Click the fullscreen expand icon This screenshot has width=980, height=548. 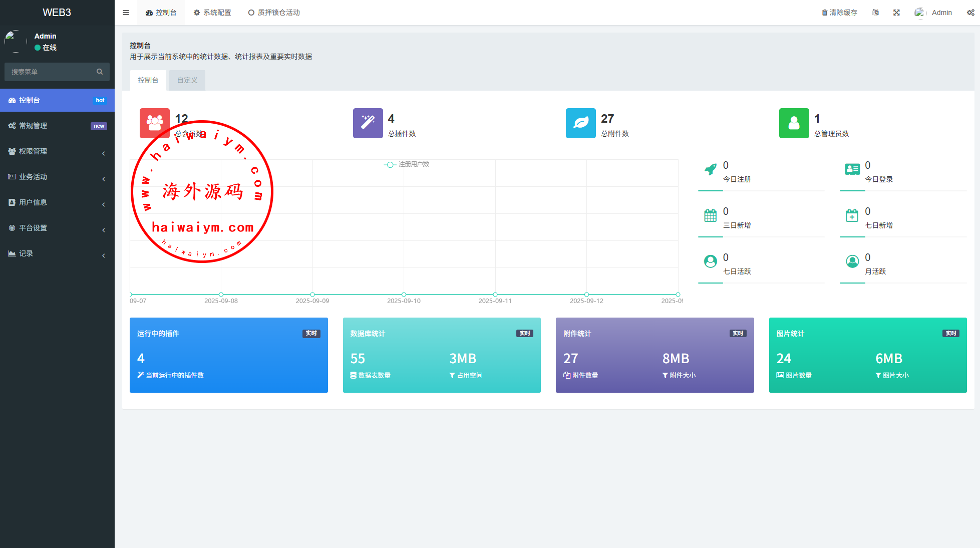896,13
